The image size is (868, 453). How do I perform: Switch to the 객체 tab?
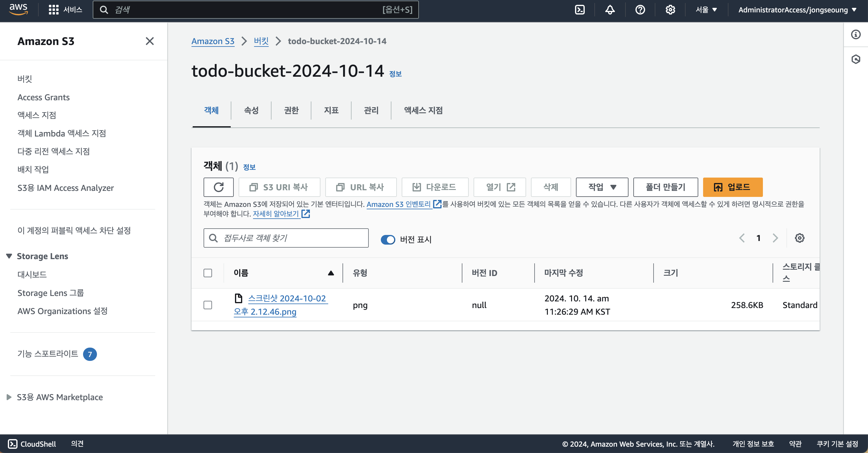pos(211,110)
